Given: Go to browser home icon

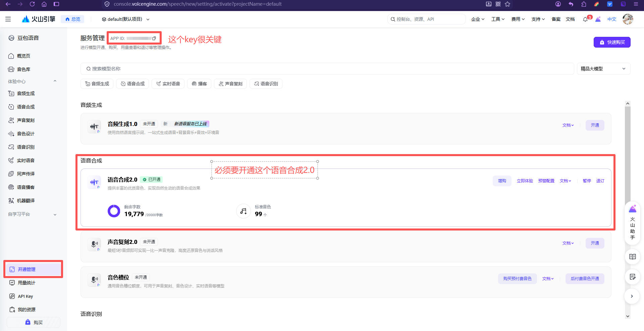Looking at the screenshot, I should tap(44, 4).
